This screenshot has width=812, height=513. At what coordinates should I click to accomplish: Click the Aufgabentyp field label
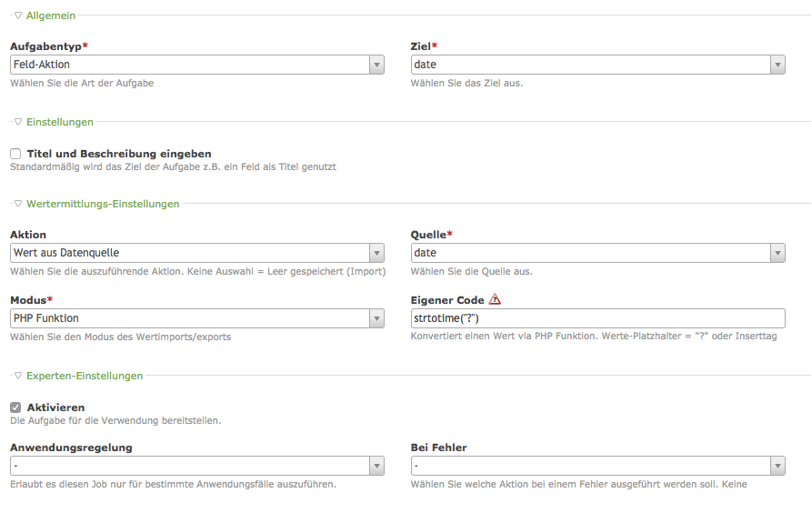point(47,45)
